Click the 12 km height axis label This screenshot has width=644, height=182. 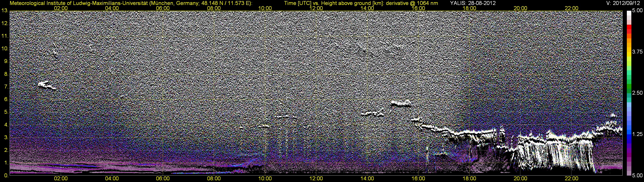click(5, 23)
